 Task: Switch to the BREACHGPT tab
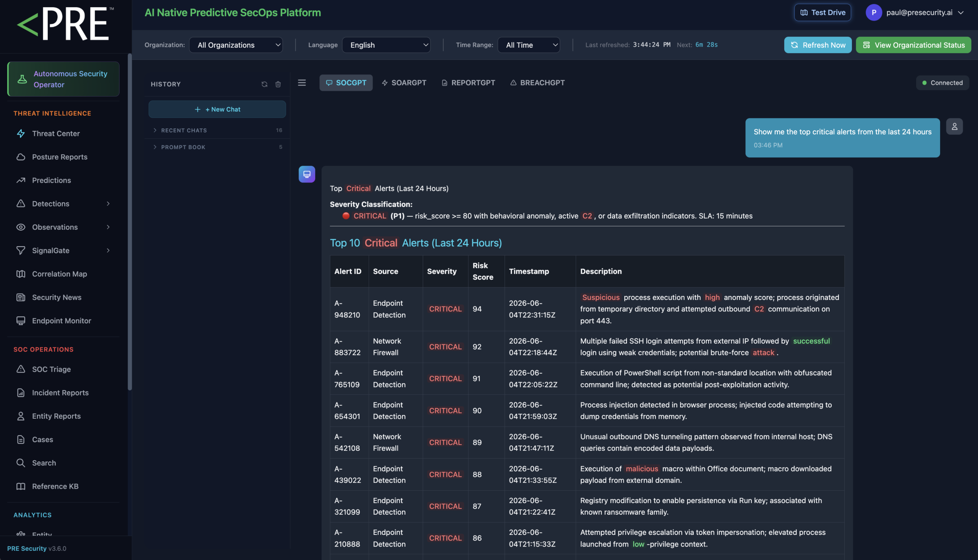(537, 83)
